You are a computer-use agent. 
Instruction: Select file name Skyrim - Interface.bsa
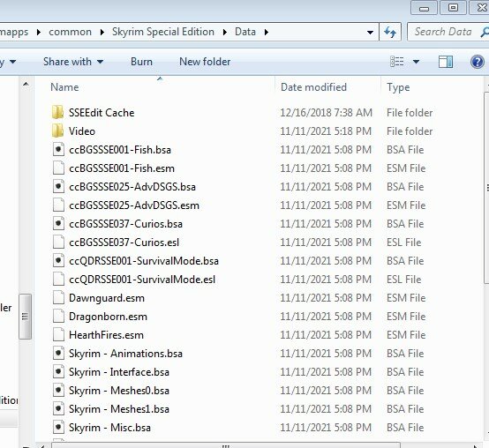119,372
